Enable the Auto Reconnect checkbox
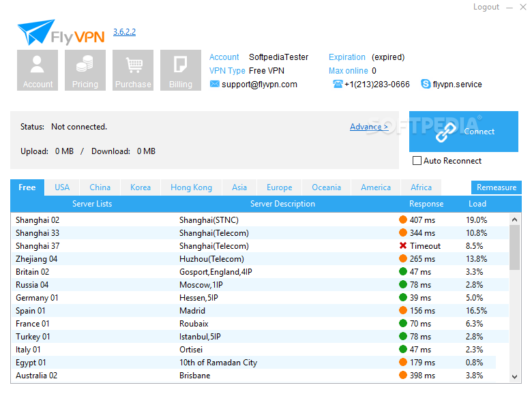Image resolution: width=532 pixels, height=394 pixels. point(417,160)
